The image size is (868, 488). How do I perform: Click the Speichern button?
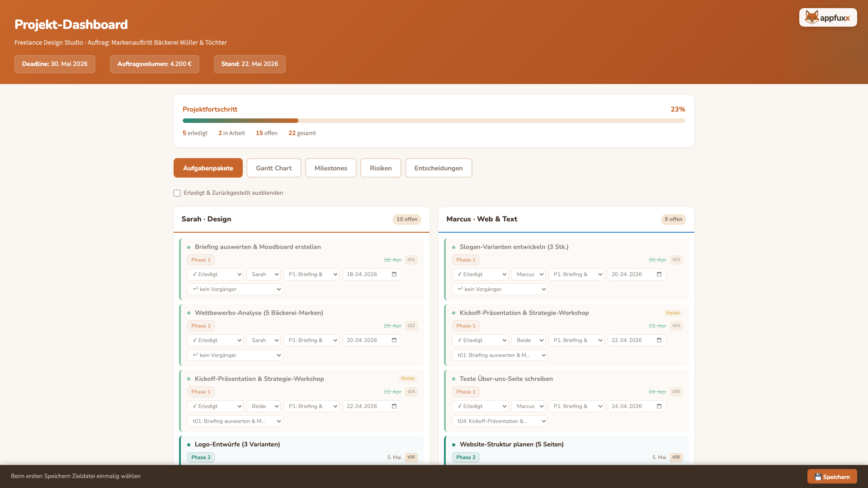(832, 477)
